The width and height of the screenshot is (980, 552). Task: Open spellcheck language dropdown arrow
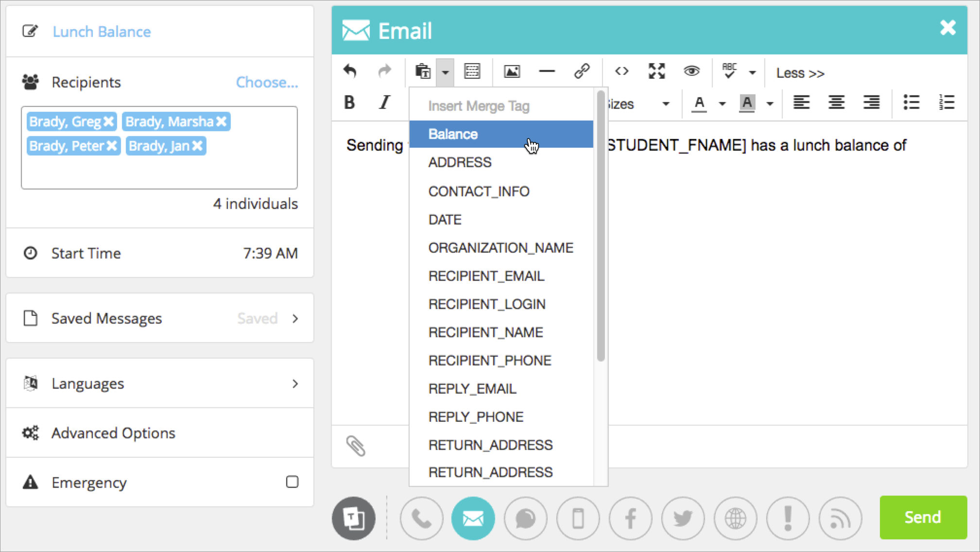point(752,73)
